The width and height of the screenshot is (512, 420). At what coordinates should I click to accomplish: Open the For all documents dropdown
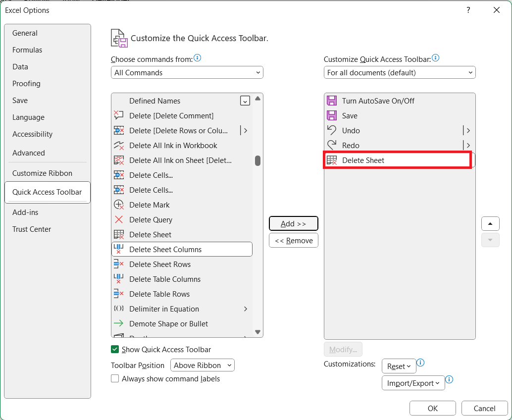tap(400, 72)
